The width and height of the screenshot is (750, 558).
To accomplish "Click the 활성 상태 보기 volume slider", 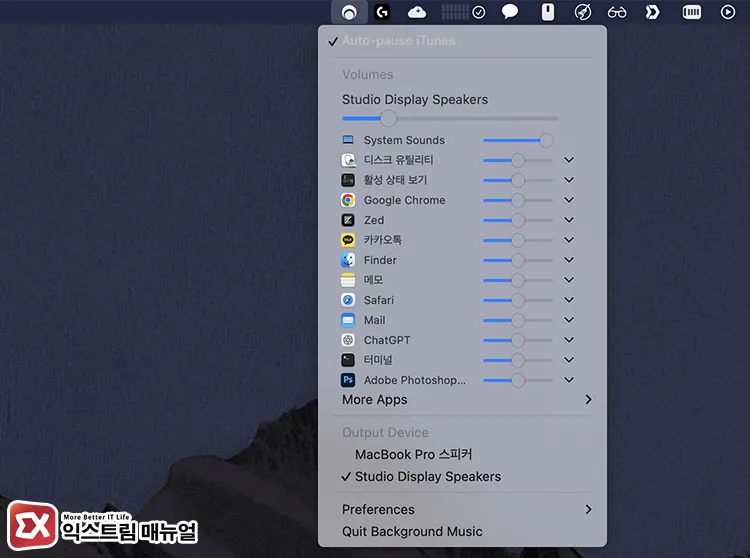I will coord(518,180).
